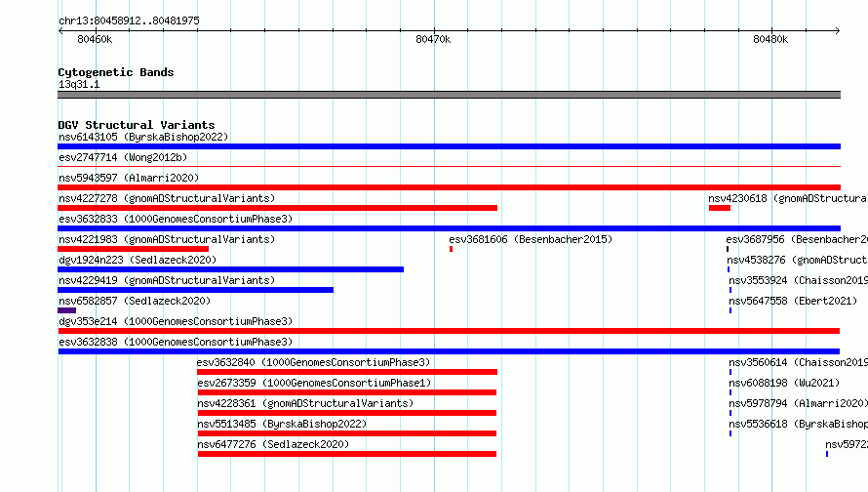Viewport: 868px width, 492px height.
Task: Open nsv5943597 (Almarri2020) label
Action: [x=129, y=178]
